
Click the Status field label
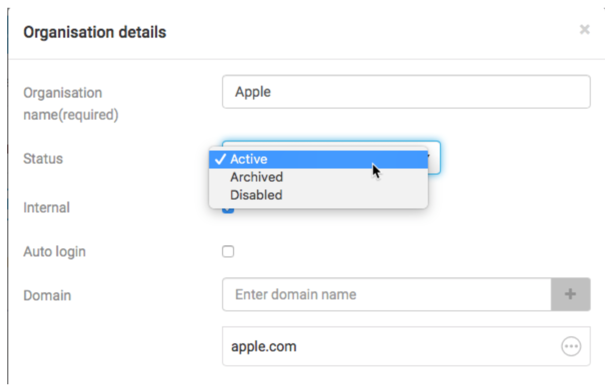click(x=43, y=159)
